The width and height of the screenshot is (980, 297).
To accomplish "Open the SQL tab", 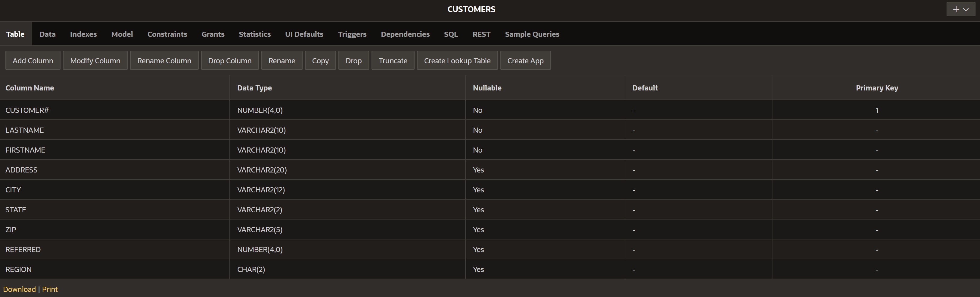I will click(x=451, y=34).
